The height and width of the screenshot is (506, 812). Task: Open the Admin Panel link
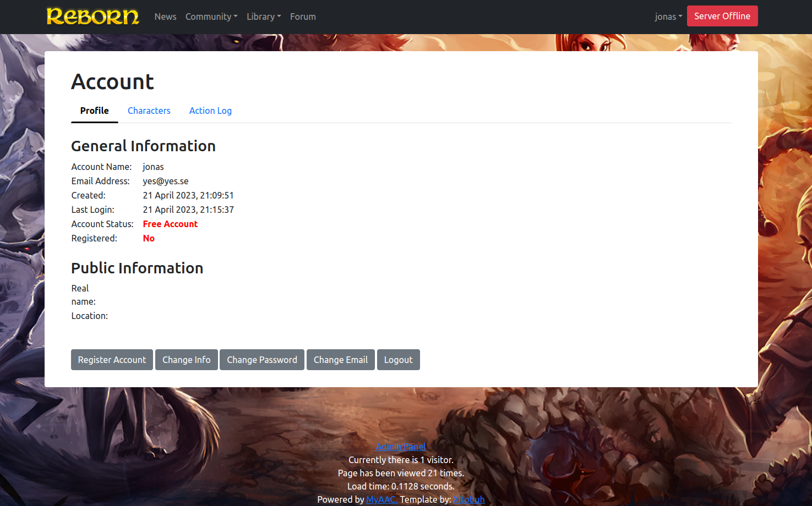coord(401,446)
